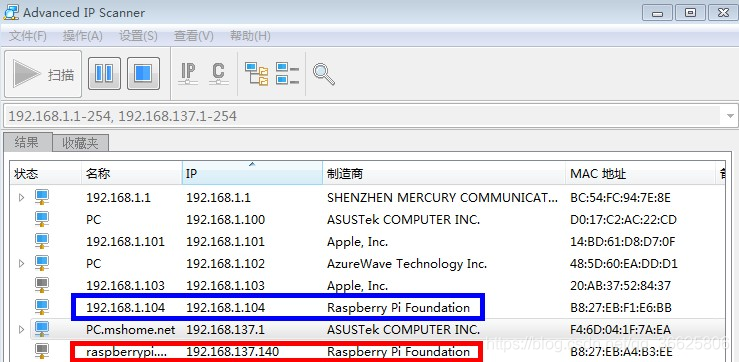Select Apple, Inc. cell in 192.168.1.103 row

[357, 286]
